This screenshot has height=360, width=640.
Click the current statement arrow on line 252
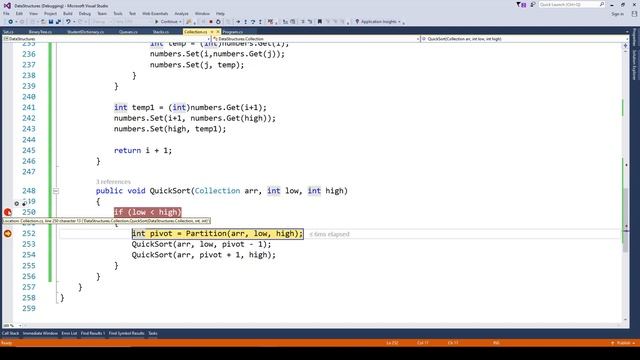tap(7, 233)
